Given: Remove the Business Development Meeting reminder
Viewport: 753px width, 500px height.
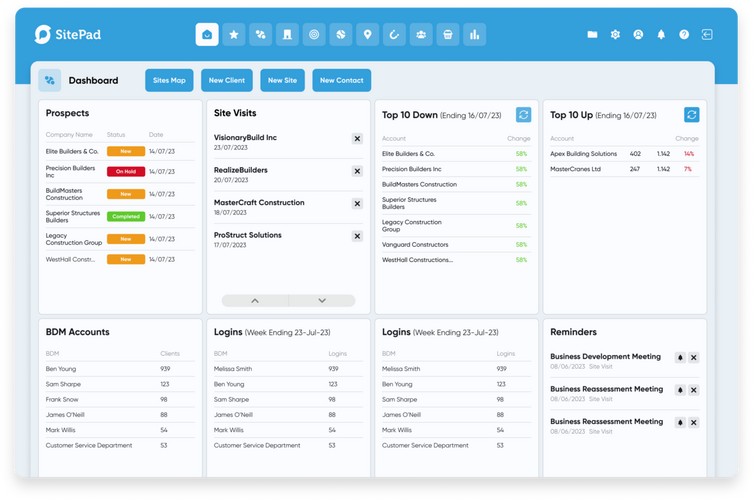Looking at the screenshot, I should 694,358.
